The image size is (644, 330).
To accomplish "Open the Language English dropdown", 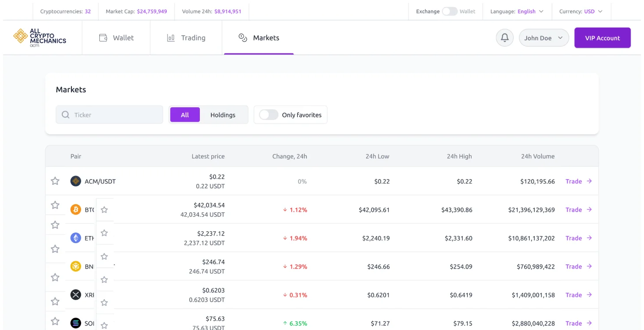I will tap(517, 11).
